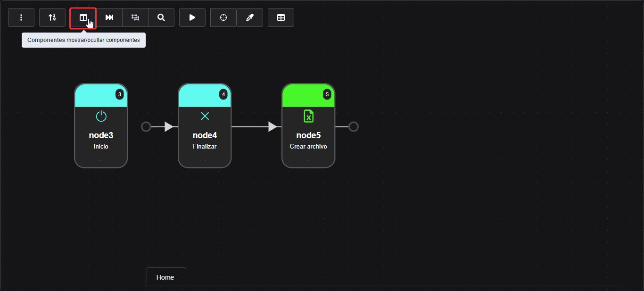Click the number 4 badge on node4
The height and width of the screenshot is (291, 644).
223,95
